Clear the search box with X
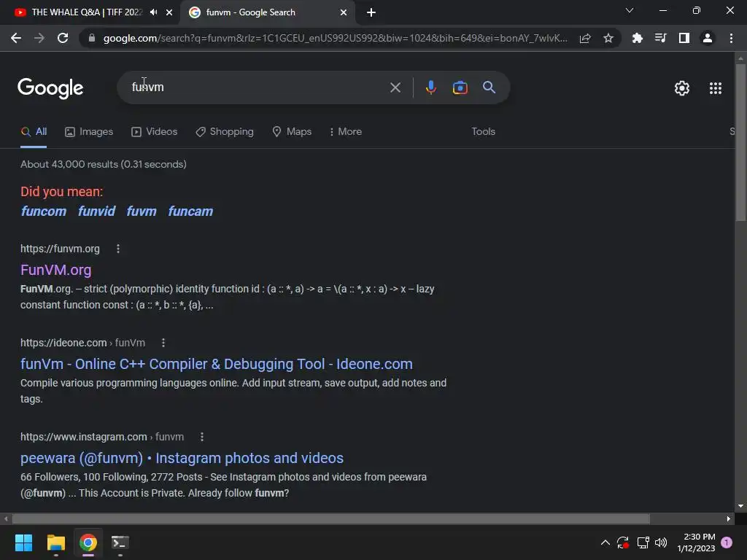 click(x=395, y=87)
